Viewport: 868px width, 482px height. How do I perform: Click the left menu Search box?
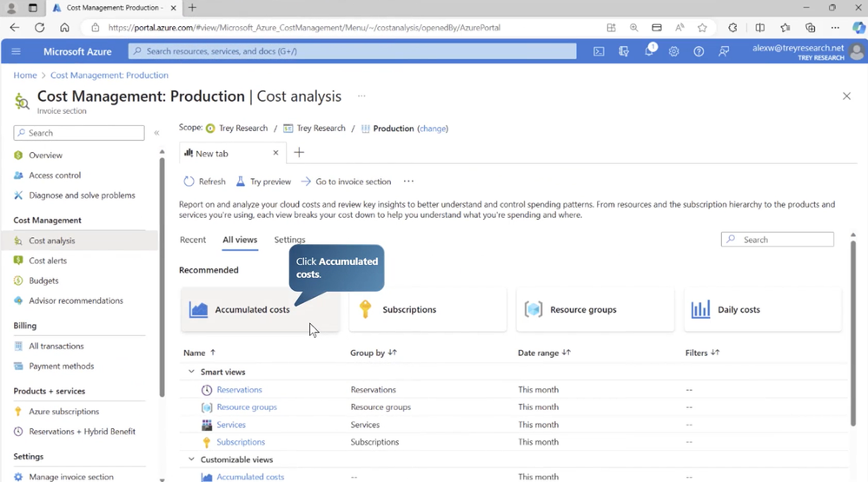click(79, 133)
